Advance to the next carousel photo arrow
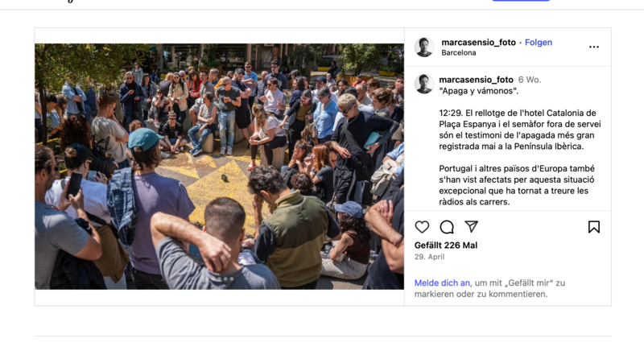The height and width of the screenshot is (359, 644). [390, 167]
